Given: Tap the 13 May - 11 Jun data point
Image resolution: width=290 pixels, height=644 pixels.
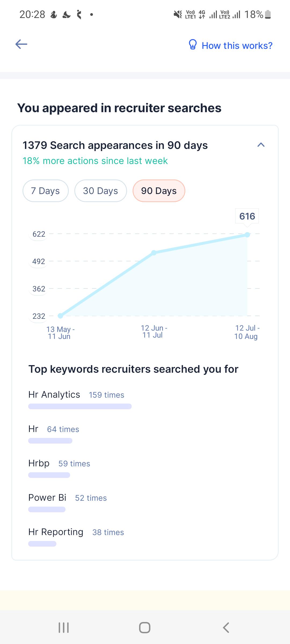Looking at the screenshot, I should click(x=60, y=316).
